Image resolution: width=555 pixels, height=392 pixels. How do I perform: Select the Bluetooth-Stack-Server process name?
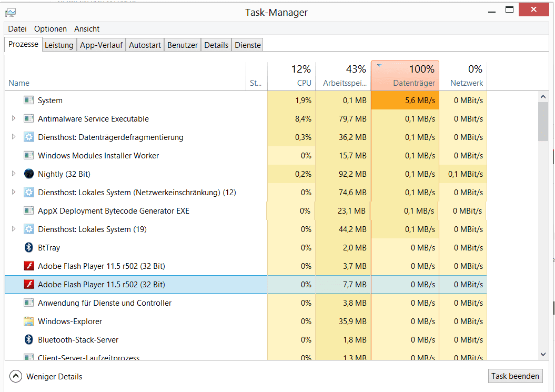tap(78, 340)
